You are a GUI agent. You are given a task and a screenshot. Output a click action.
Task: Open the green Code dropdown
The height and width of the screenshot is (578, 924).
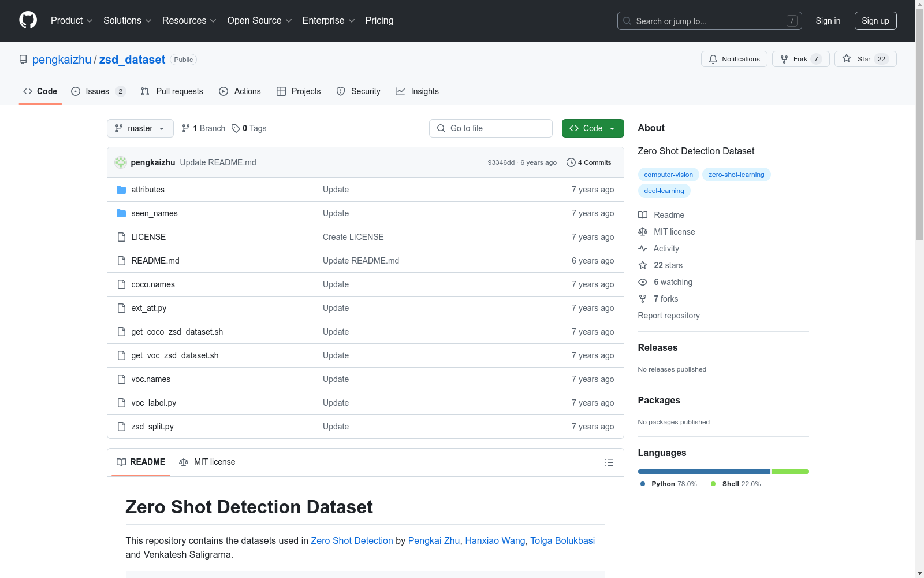click(593, 128)
